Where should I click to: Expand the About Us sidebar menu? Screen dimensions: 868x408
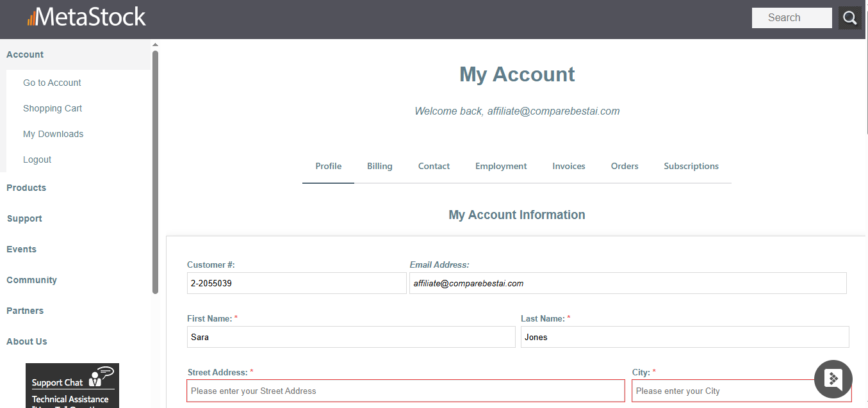click(27, 341)
